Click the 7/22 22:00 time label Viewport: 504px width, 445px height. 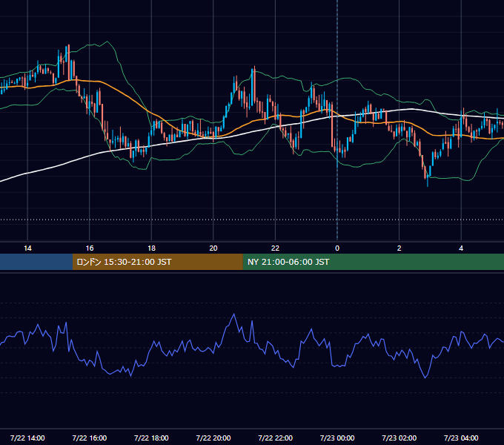coord(276,438)
